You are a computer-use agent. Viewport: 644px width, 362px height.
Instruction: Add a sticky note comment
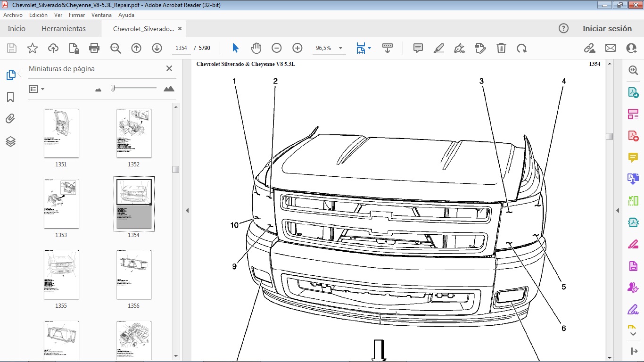[418, 48]
